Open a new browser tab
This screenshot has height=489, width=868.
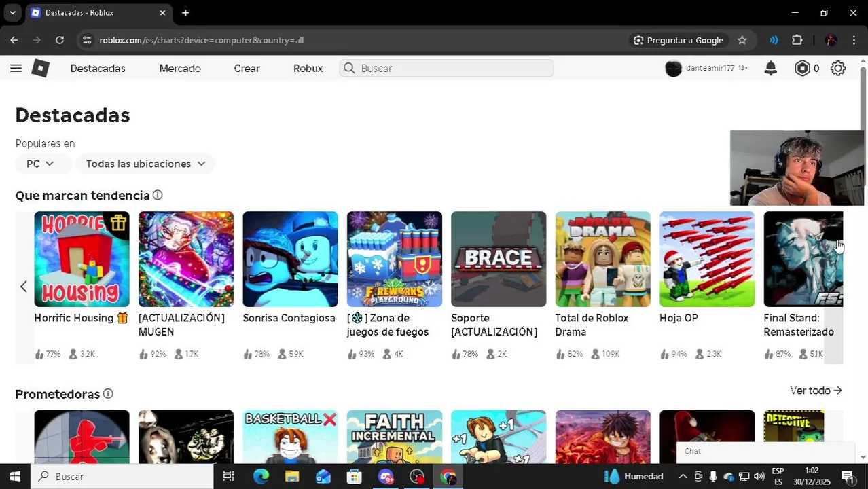click(x=185, y=13)
